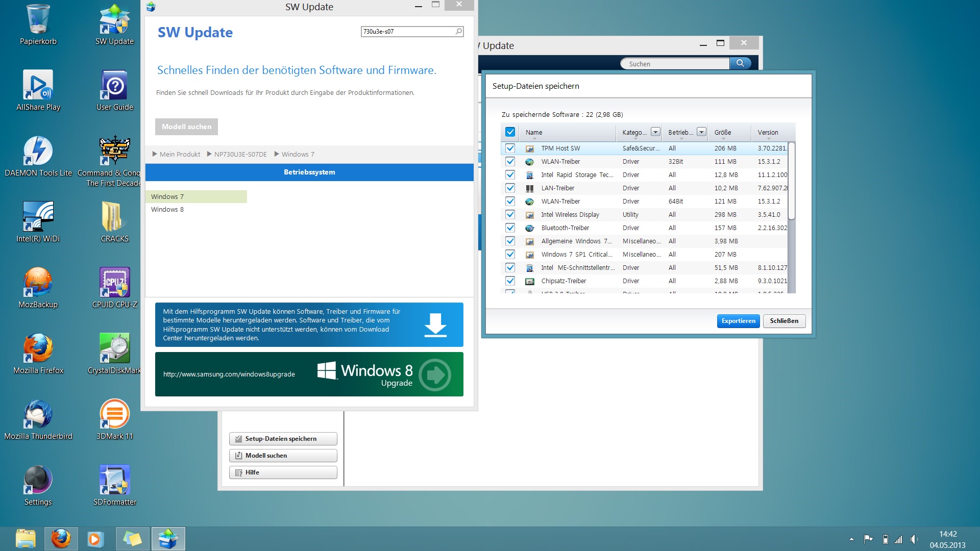
Task: Open the Kategorie column filter dropdown
Action: pos(655,132)
